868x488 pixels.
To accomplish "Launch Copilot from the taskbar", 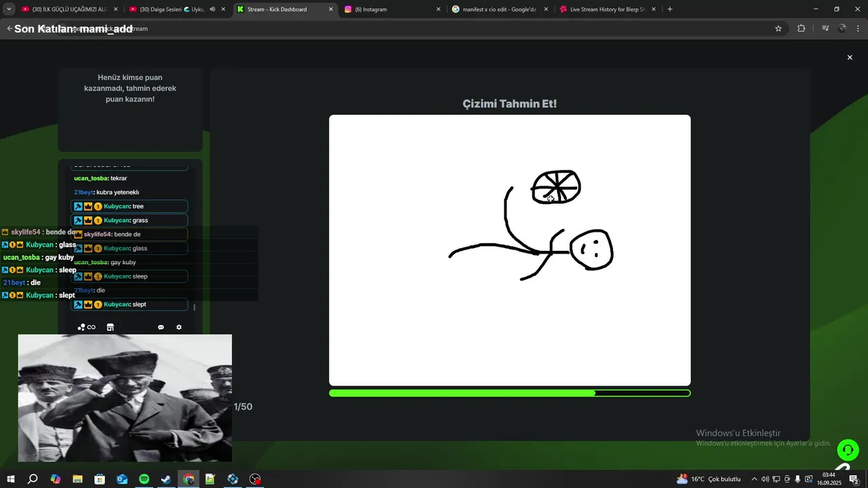I will click(55, 479).
